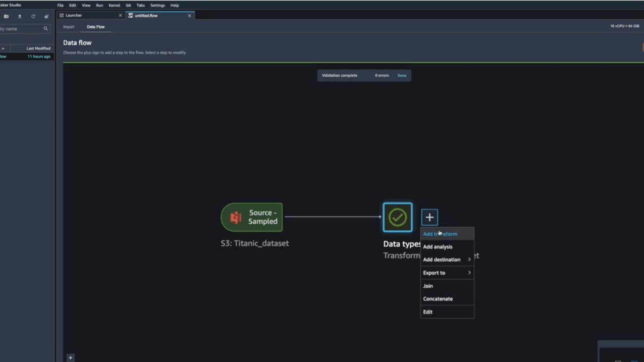Click the S3: Titanic_dataset label
This screenshot has height=362, width=644.
coord(255,243)
